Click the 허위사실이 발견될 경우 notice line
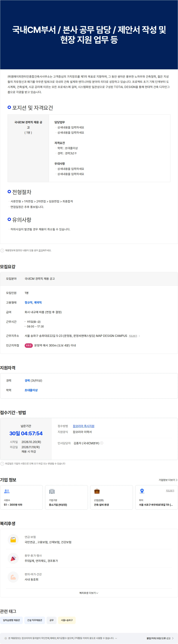The image size is (178, 644). pos(40,229)
